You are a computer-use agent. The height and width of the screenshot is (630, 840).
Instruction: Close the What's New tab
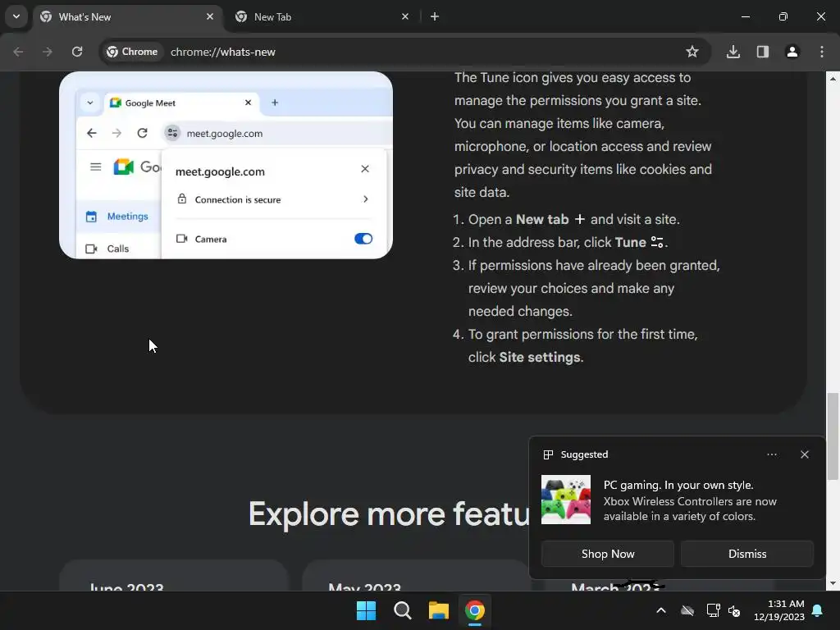(x=210, y=16)
